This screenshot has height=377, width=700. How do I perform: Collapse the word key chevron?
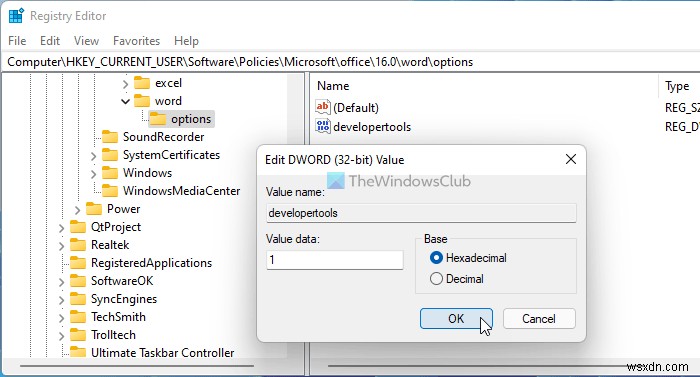125,101
